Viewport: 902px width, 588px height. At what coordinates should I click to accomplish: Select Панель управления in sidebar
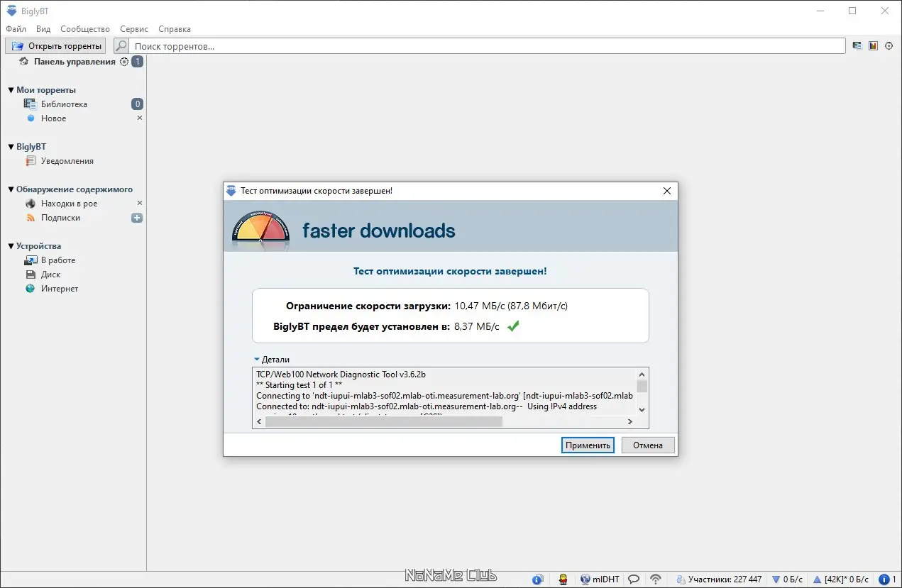(75, 62)
